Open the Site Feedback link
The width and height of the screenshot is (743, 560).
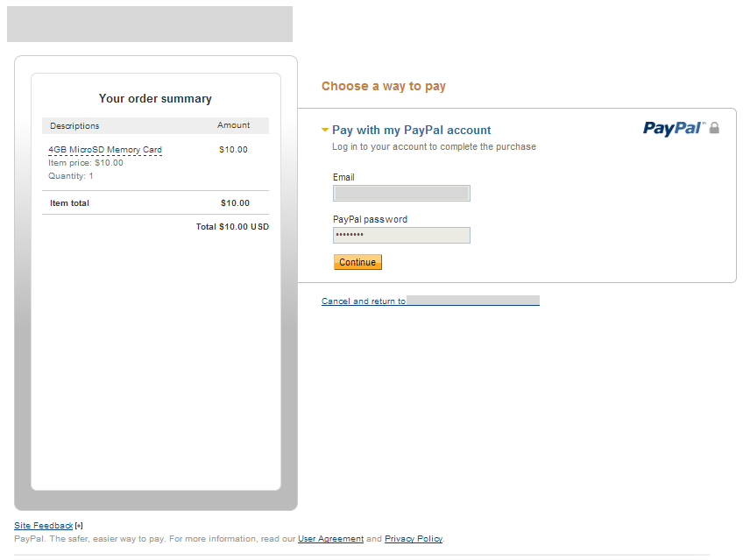tap(44, 526)
